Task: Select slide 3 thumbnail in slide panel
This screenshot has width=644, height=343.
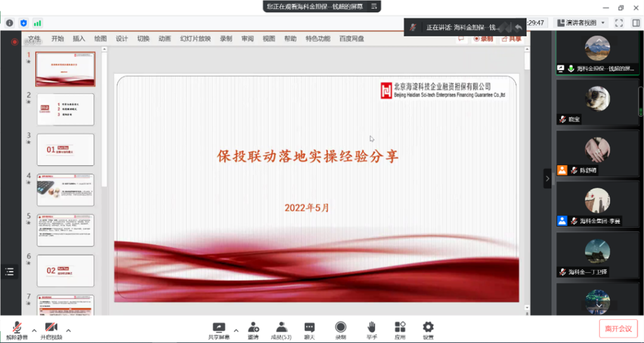Action: point(66,149)
